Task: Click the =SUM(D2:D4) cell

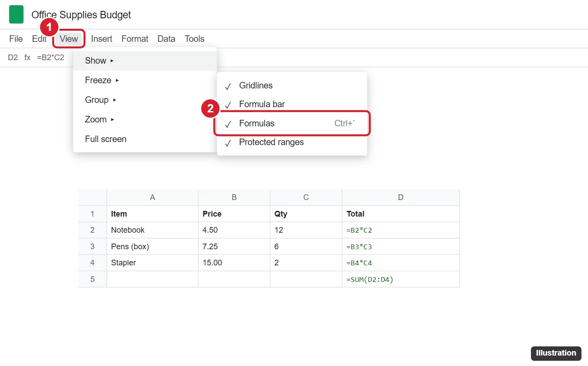Action: [401, 279]
